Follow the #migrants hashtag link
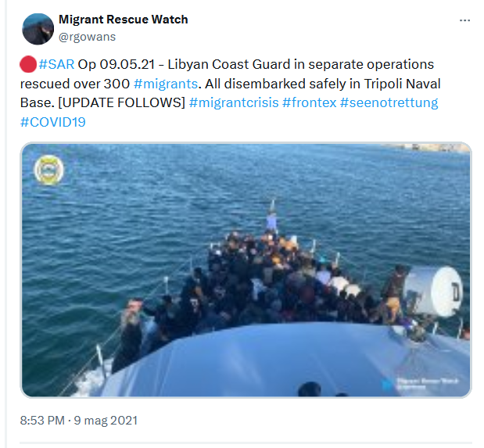This screenshot has height=448, width=484. pyautogui.click(x=166, y=84)
